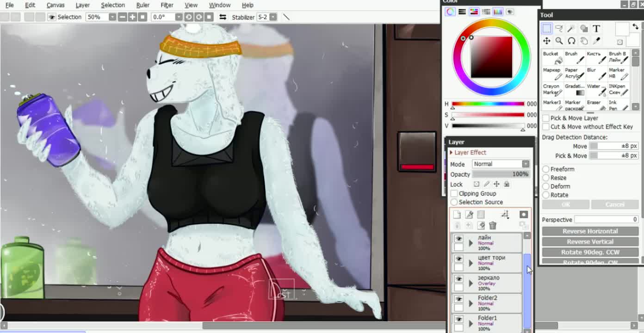Expand the лайн folder

pos(471,243)
